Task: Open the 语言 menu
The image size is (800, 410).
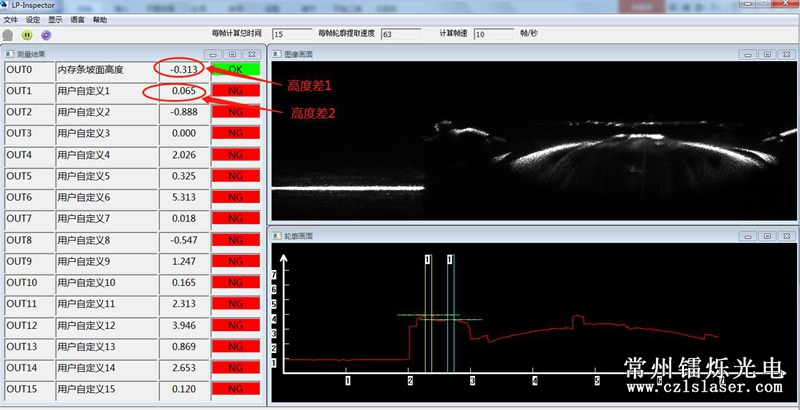Action: click(x=77, y=19)
